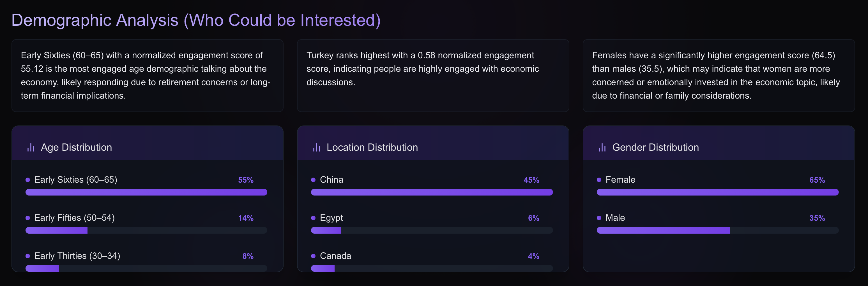Toggle the Early Thirties (30–34) indicator dot
This screenshot has height=286, width=868.
coord(27,256)
